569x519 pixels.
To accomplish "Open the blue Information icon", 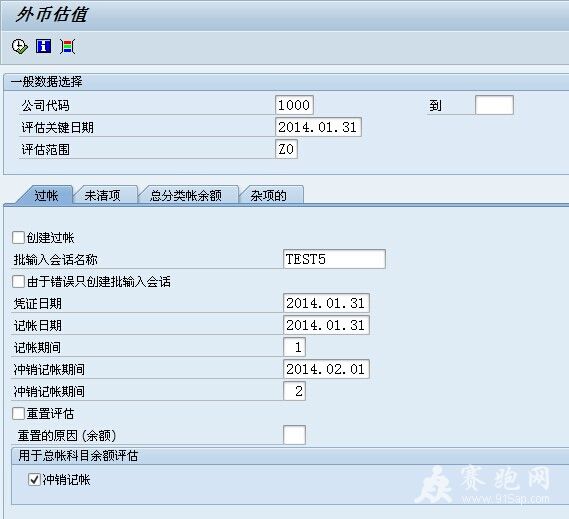I will pos(44,46).
